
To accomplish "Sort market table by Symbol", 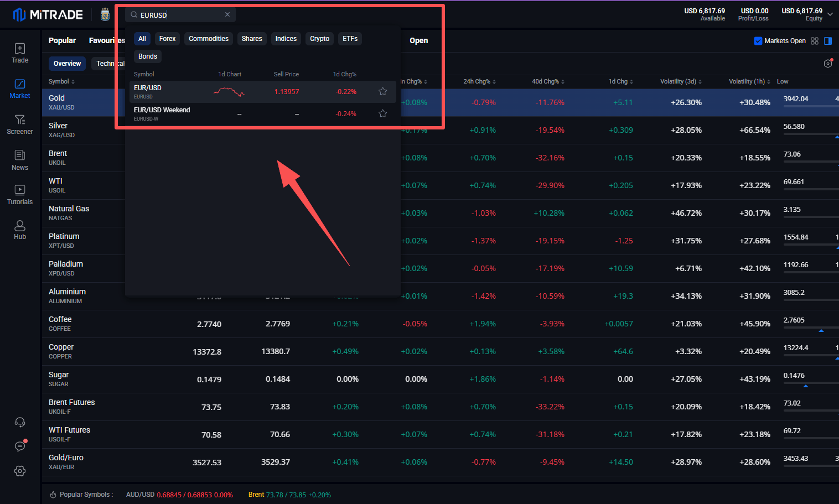I will coord(61,81).
